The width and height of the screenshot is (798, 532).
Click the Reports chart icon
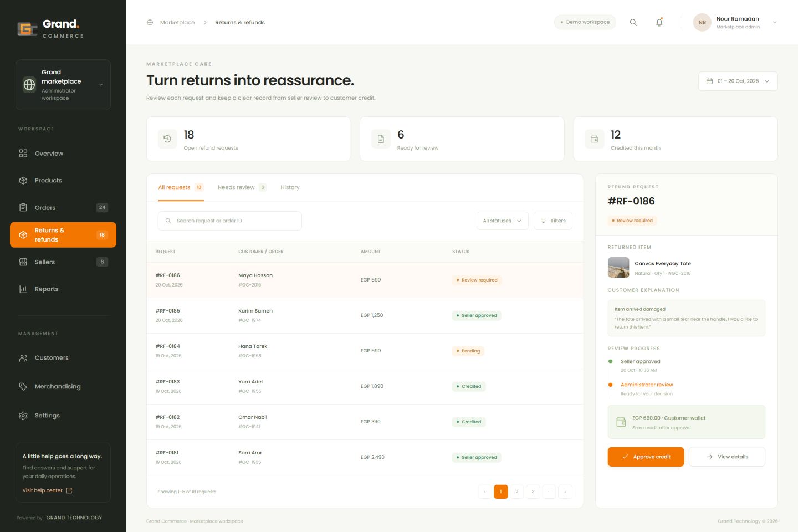(x=23, y=289)
